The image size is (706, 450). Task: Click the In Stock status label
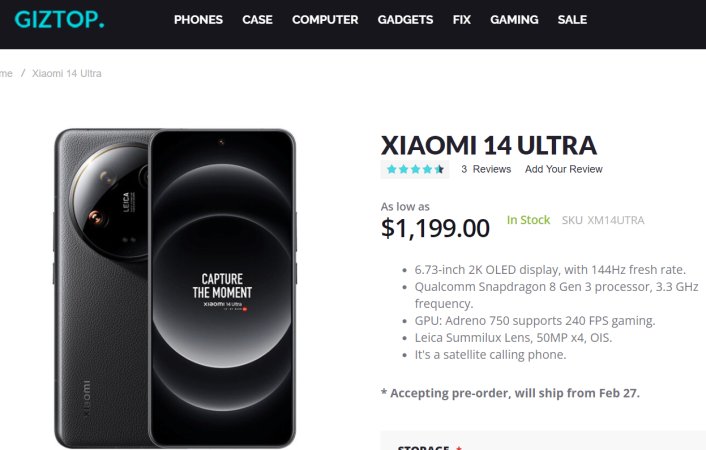click(528, 220)
